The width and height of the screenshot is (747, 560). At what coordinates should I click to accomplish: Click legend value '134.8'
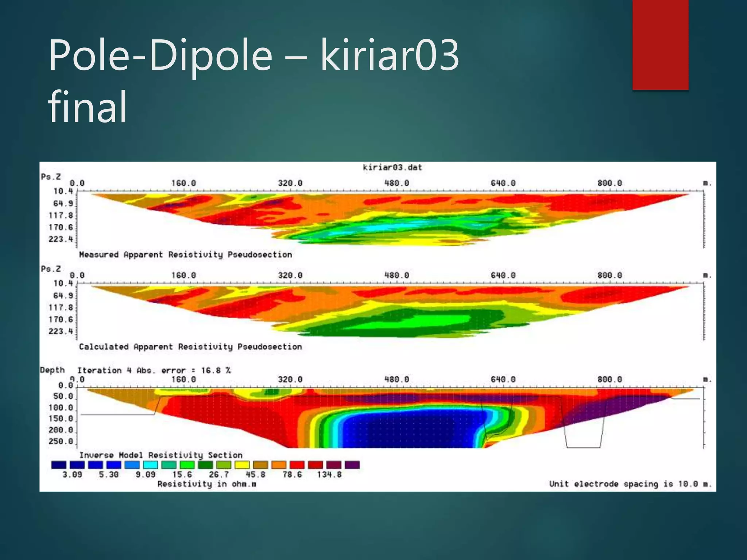(329, 475)
